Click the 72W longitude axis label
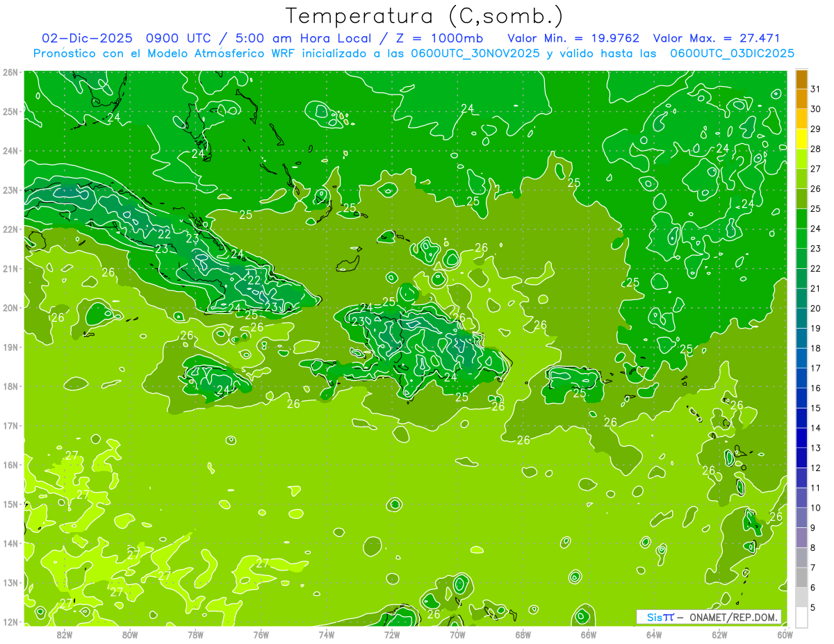Screen dimensions: 834x644 [x=392, y=634]
